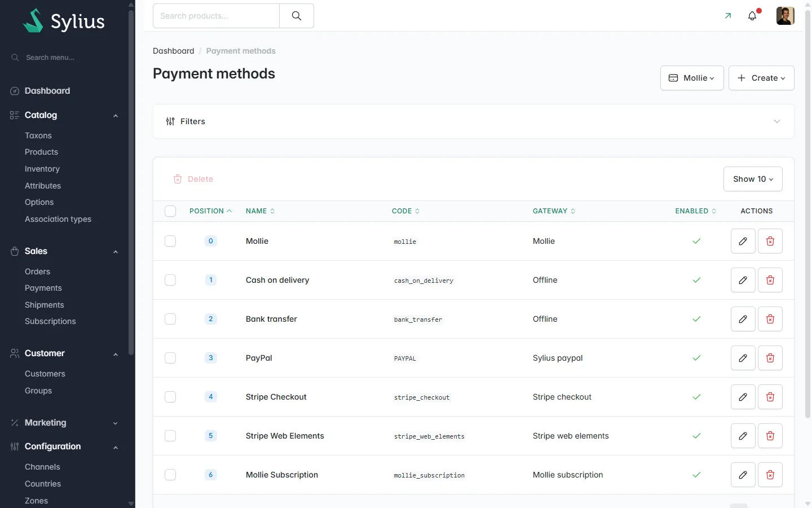Viewport: 812px width, 508px height.
Task: Edit the Mollie Subscription method
Action: point(743,475)
